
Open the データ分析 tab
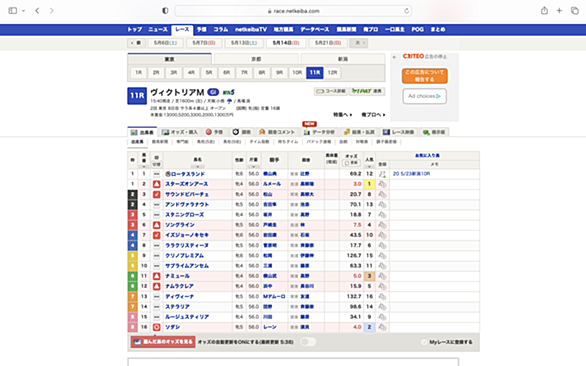[x=320, y=132]
